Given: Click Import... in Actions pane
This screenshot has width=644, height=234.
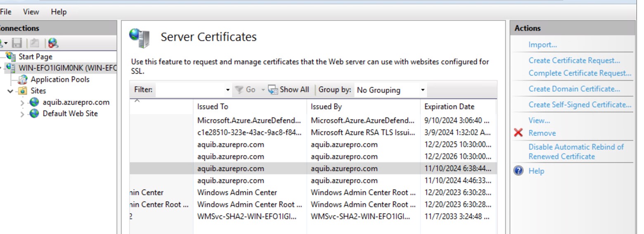Looking at the screenshot, I should (x=542, y=45).
